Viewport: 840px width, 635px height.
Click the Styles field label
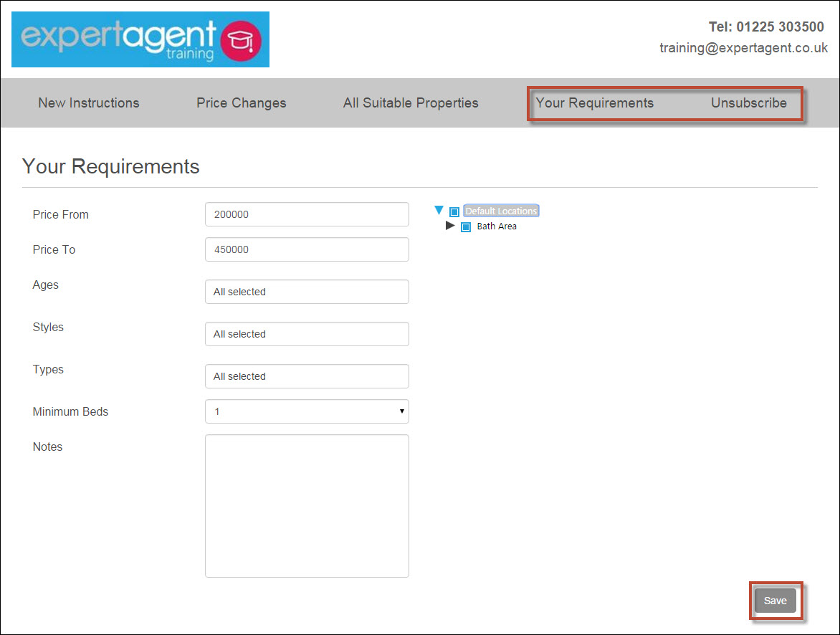pos(48,327)
